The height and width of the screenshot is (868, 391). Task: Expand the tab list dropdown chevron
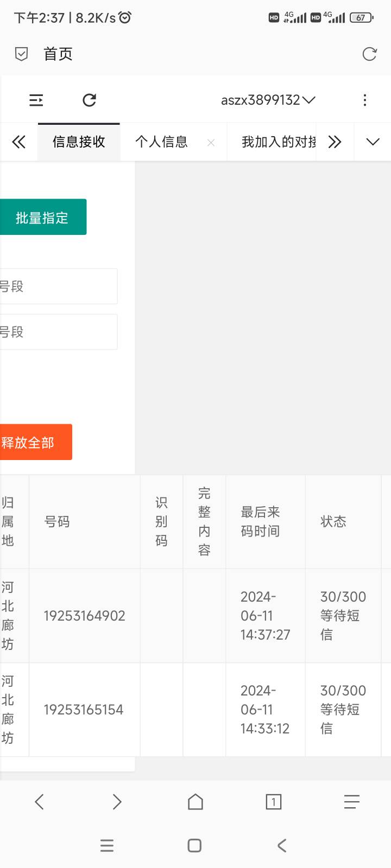click(x=373, y=142)
